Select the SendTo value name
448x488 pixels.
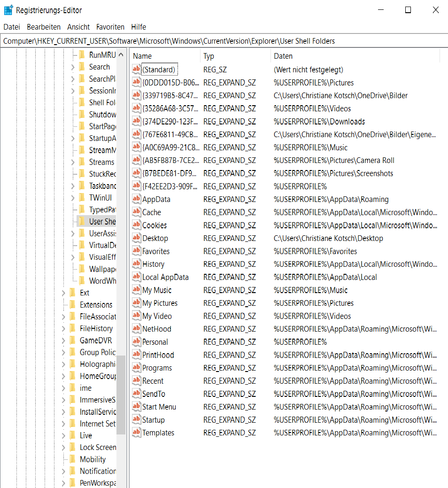coord(154,394)
